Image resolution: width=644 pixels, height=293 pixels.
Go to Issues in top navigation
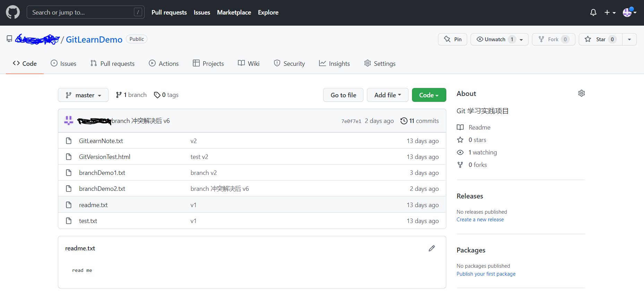click(202, 12)
